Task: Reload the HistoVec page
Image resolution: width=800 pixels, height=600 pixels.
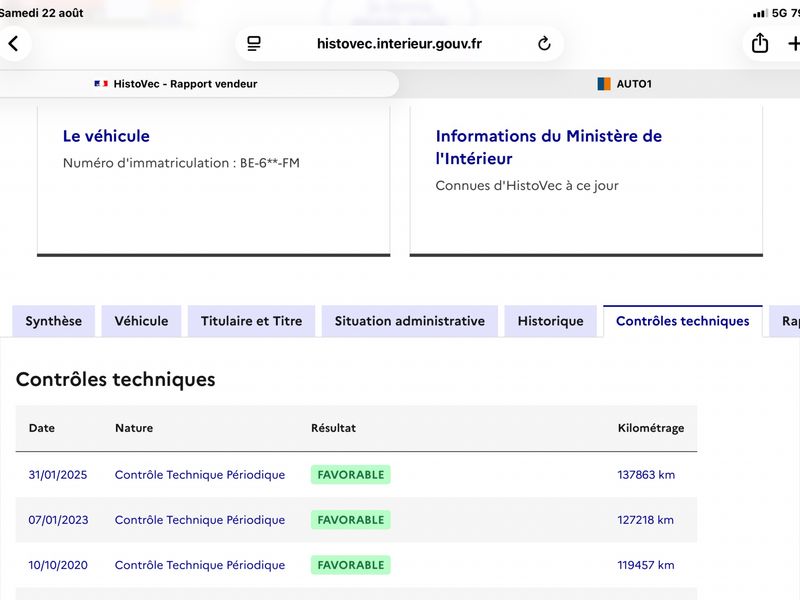Action: click(544, 44)
